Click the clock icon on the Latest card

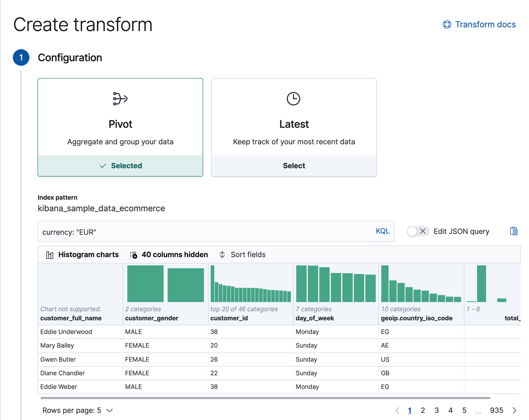point(294,98)
